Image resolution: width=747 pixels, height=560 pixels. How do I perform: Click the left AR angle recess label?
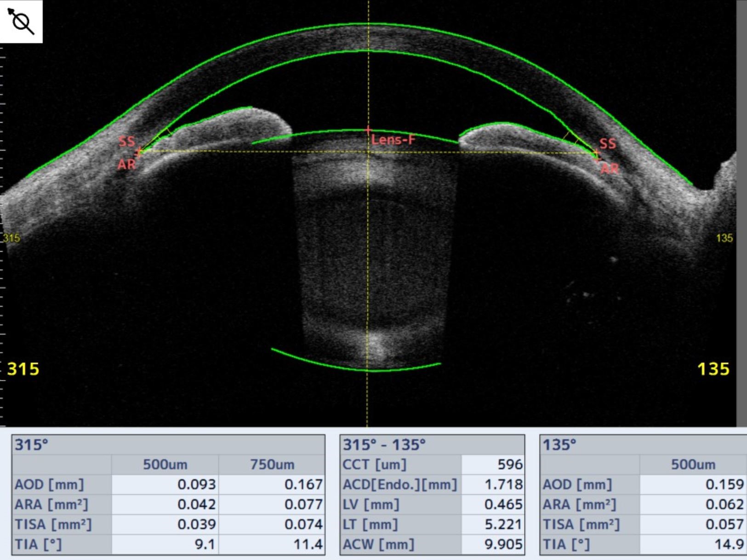coord(126,164)
